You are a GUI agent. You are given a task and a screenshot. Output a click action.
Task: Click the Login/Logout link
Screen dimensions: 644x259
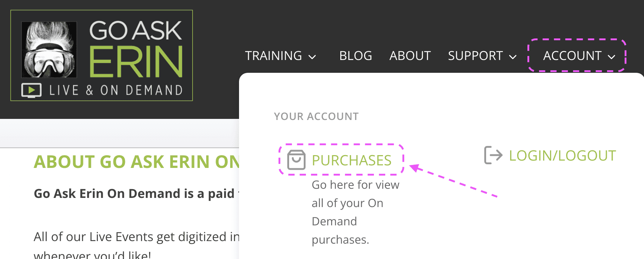tap(562, 155)
